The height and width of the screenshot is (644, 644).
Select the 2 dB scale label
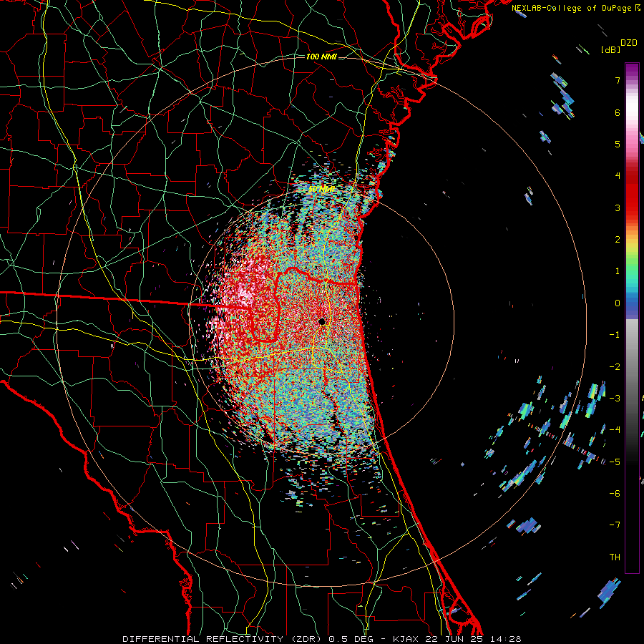pos(618,240)
